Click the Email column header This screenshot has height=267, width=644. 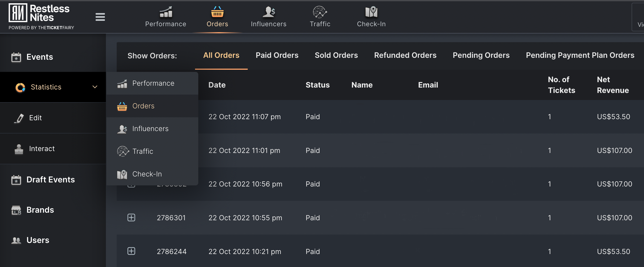(x=428, y=85)
